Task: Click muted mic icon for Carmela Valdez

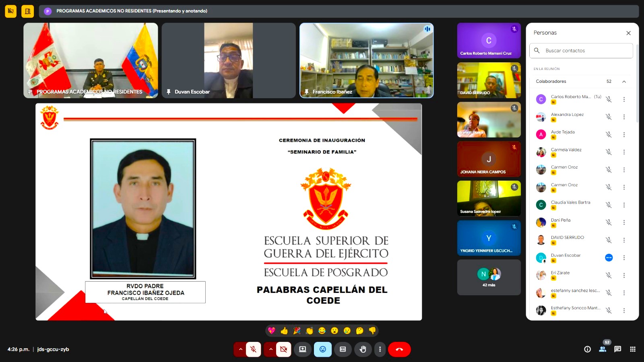Action: [609, 152]
